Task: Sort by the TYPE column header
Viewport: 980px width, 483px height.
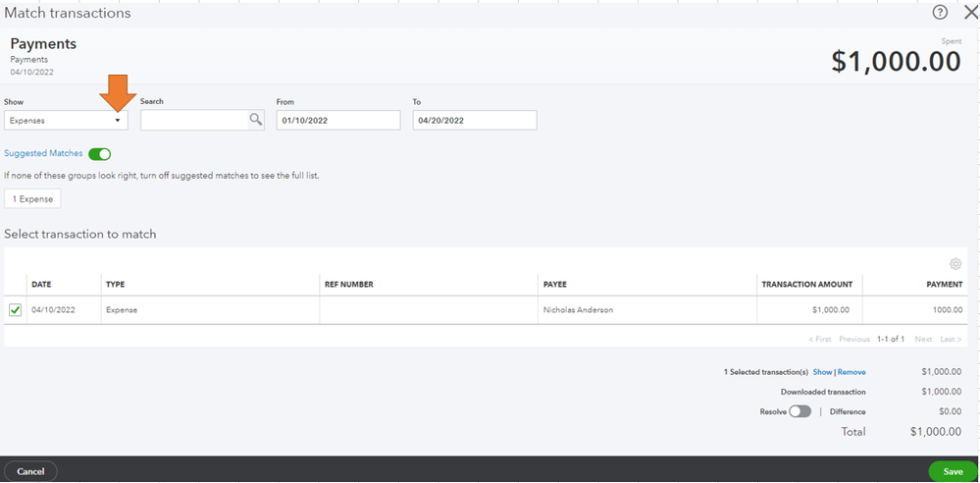Action: coord(116,284)
